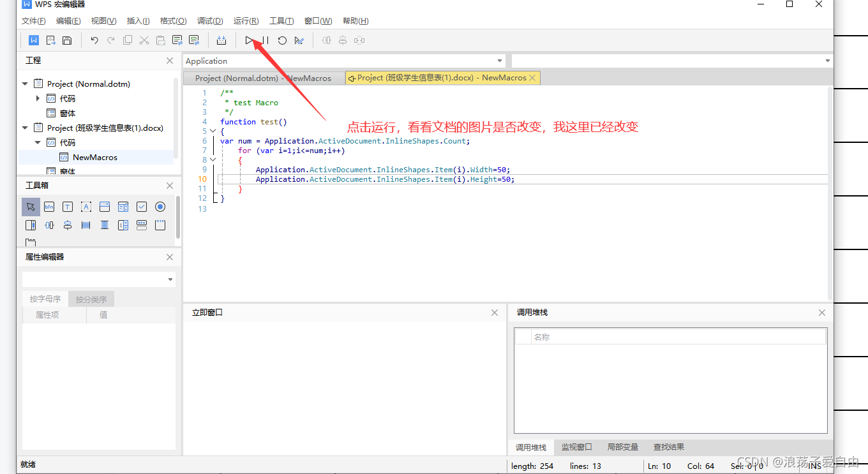Close the 工具箱 panel
This screenshot has height=474, width=868.
[170, 186]
